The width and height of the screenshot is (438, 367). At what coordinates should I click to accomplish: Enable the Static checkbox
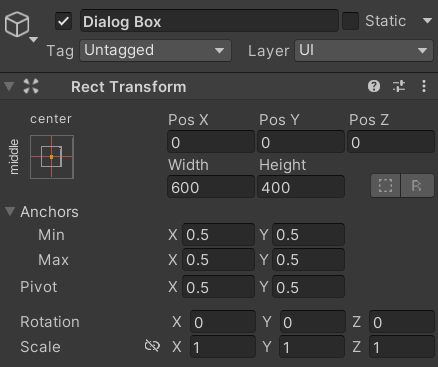pos(350,21)
